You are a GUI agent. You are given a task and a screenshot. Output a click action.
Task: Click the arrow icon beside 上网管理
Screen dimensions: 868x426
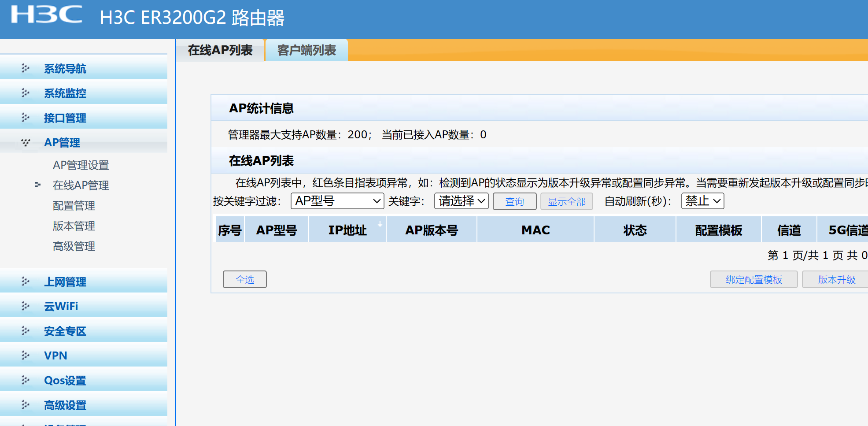point(26,282)
